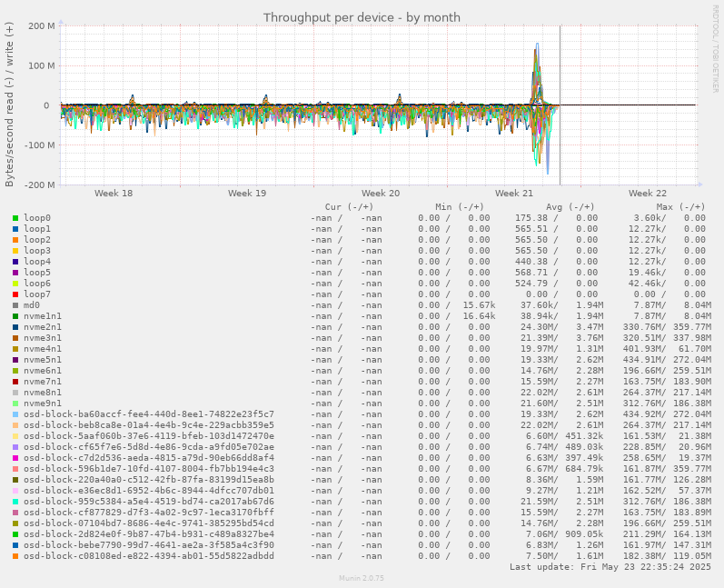Click the -100 M y-axis label
This screenshot has width=724, height=588.
pyautogui.click(x=39, y=145)
